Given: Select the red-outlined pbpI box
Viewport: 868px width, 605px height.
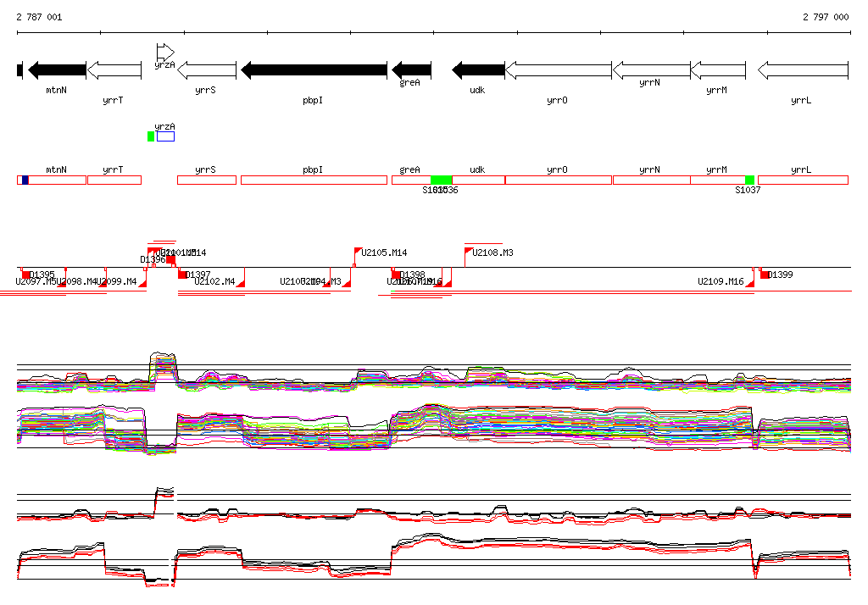Looking at the screenshot, I should [x=314, y=180].
